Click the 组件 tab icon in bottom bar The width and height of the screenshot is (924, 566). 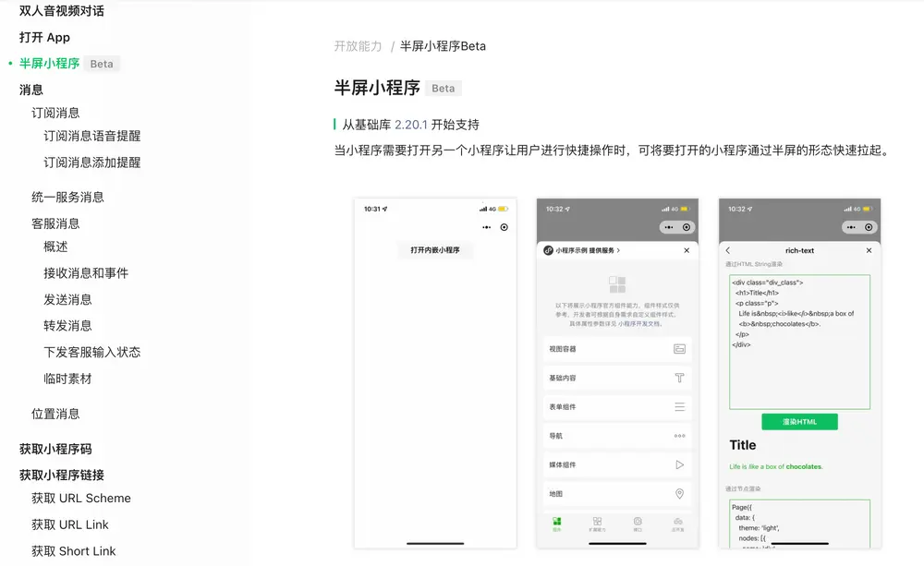pyautogui.click(x=556, y=523)
